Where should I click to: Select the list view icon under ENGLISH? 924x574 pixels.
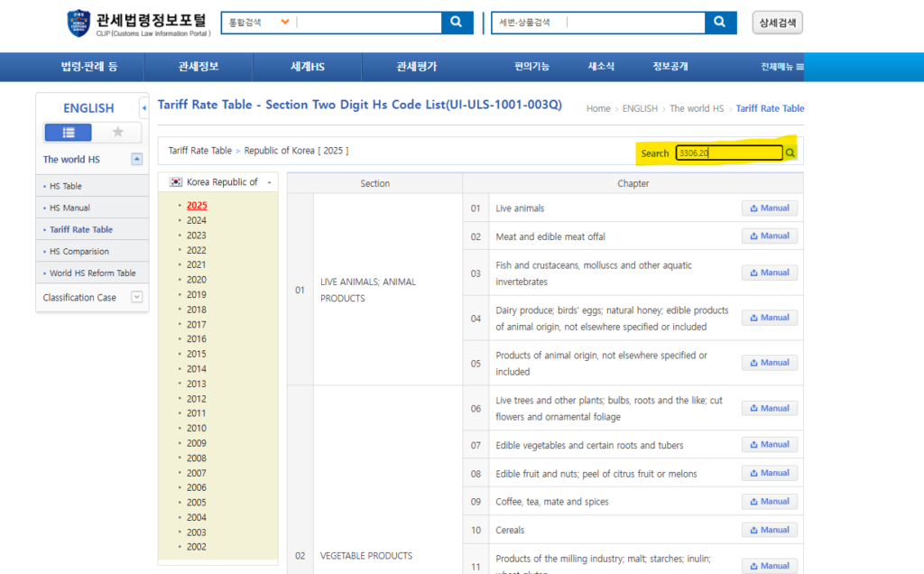click(68, 133)
